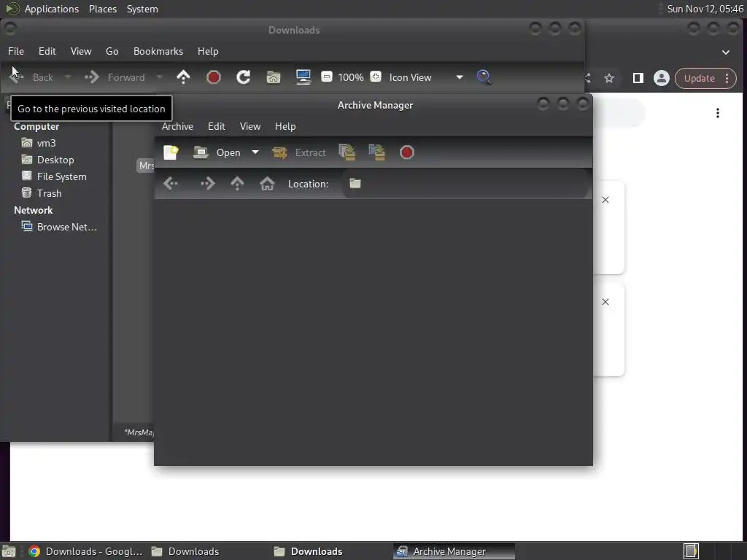
Task: Expand Chrome tab search chevron
Action: tap(726, 52)
